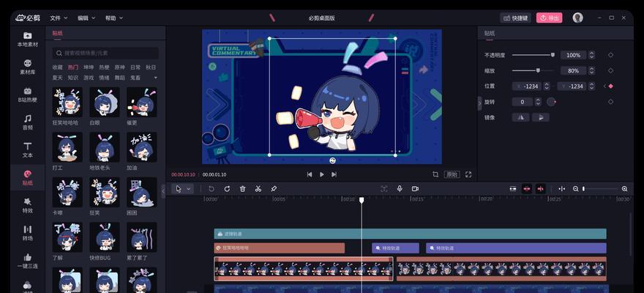
Task: Open the 特效 effects panel in sidebar
Action: 28,206
